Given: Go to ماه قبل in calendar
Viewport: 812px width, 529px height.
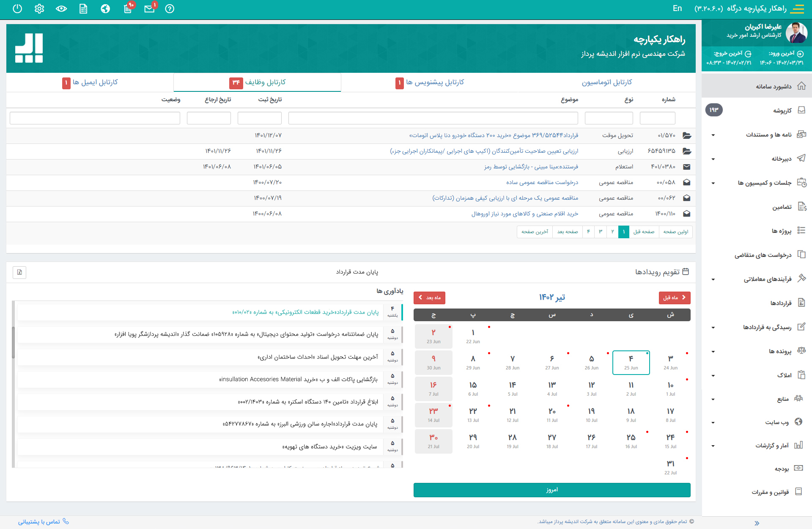Looking at the screenshot, I should pyautogui.click(x=674, y=298).
